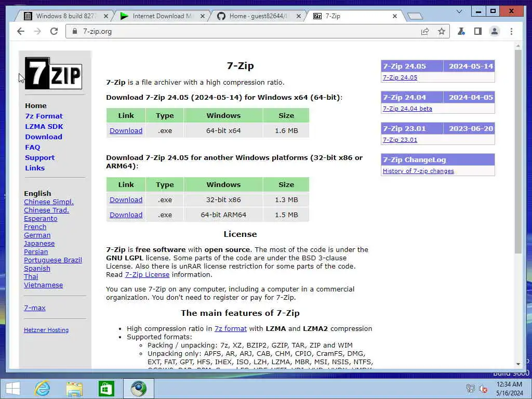Open Download page from sidebar
532x399 pixels.
coord(44,137)
